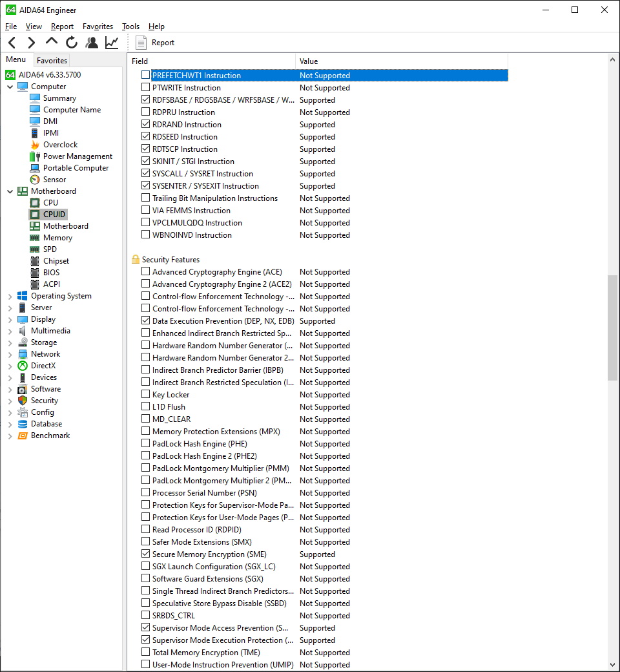Open the DMI tree item
This screenshot has height=672, width=620.
[x=50, y=121]
